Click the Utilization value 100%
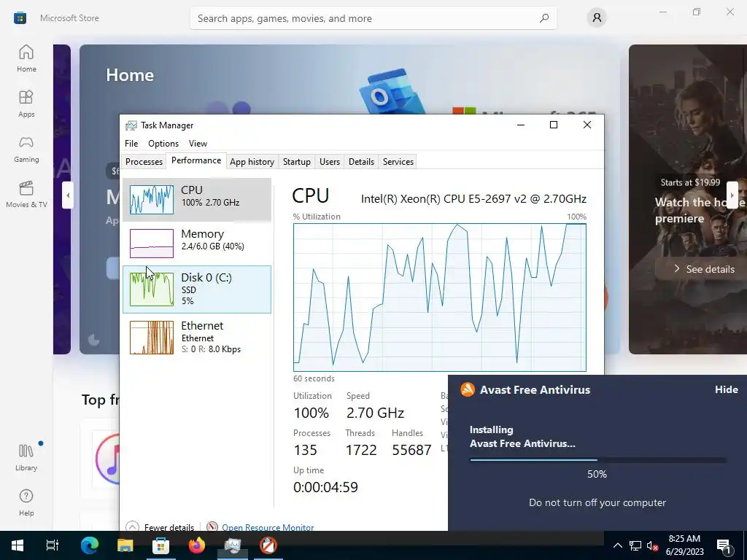Image resolution: width=747 pixels, height=560 pixels. (311, 413)
